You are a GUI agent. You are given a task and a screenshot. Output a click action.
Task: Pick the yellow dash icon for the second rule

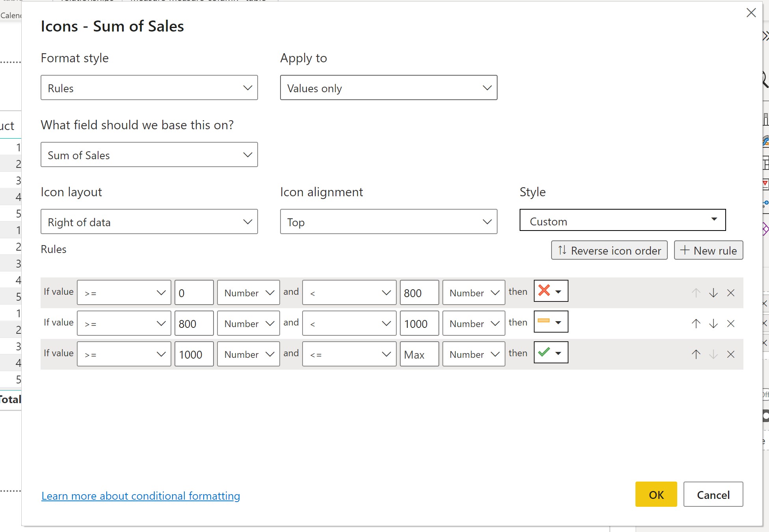[x=551, y=322]
